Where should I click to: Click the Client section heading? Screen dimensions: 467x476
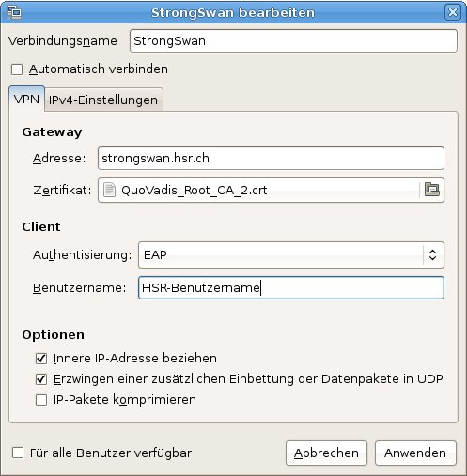coord(41,226)
